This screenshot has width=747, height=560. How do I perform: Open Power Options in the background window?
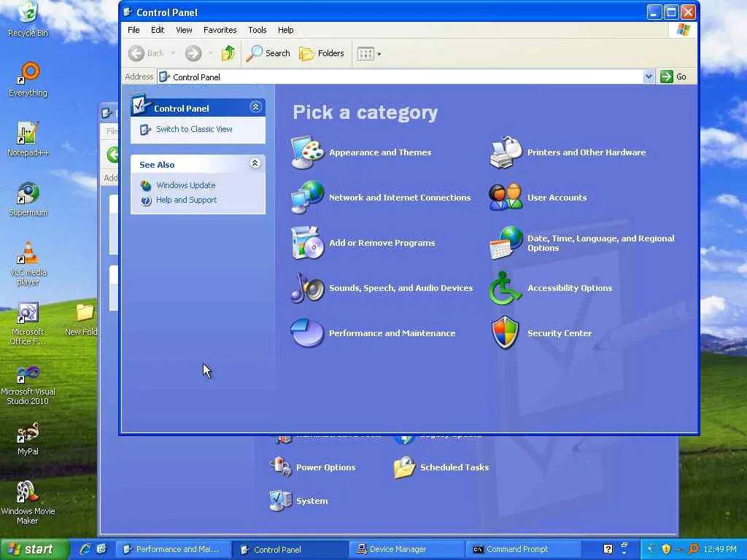click(x=313, y=467)
